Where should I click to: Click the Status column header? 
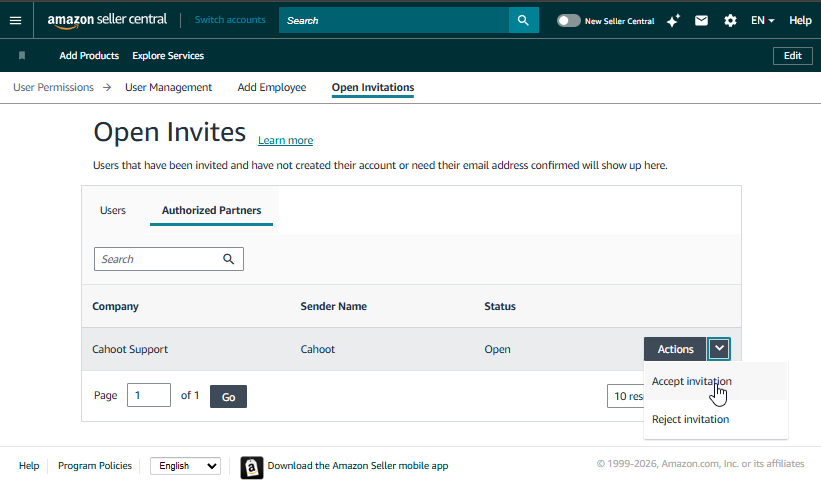500,306
